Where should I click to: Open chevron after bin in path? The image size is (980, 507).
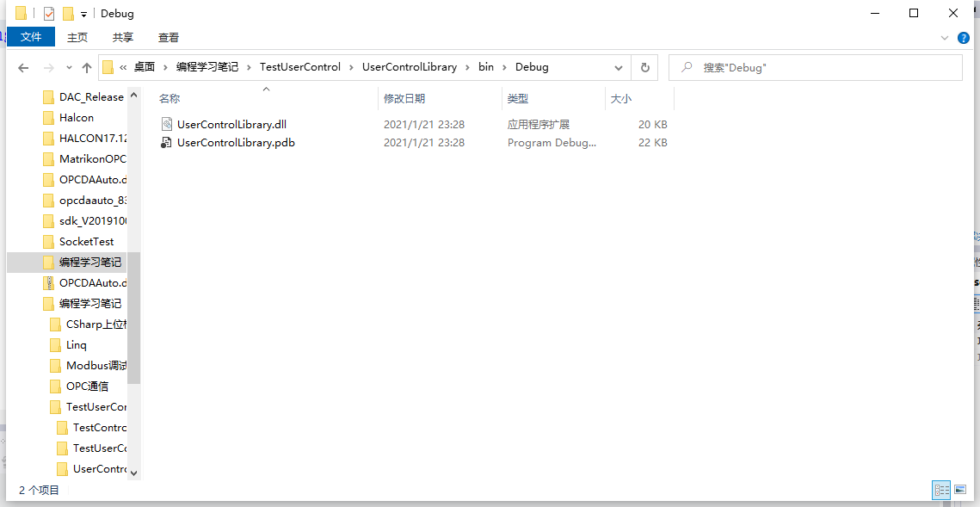click(x=503, y=67)
